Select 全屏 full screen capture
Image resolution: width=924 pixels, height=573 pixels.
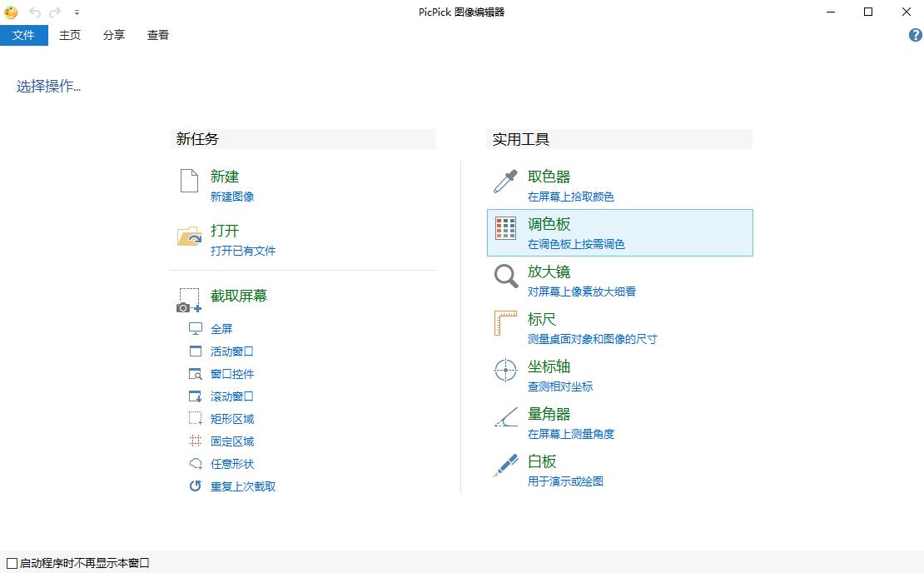[221, 328]
